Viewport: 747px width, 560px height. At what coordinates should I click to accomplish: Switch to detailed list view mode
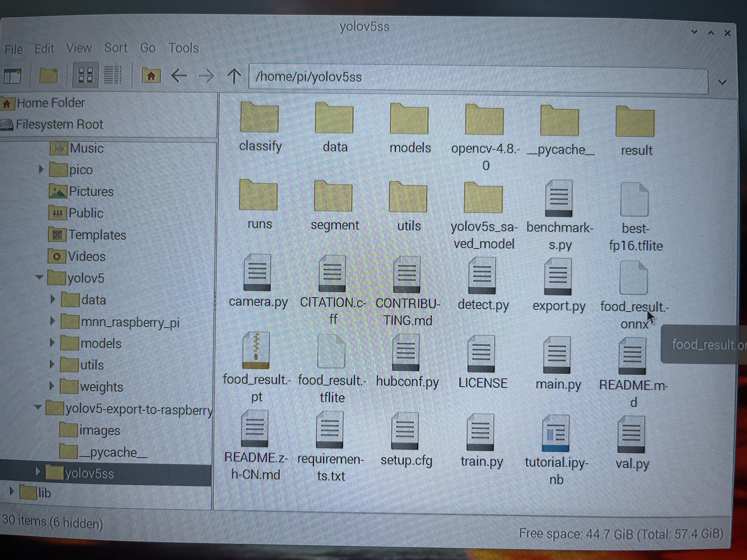coord(113,75)
